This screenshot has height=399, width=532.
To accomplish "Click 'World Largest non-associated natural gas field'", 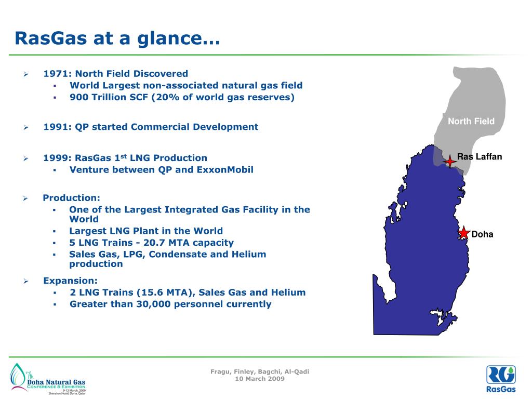I will click(x=186, y=86).
